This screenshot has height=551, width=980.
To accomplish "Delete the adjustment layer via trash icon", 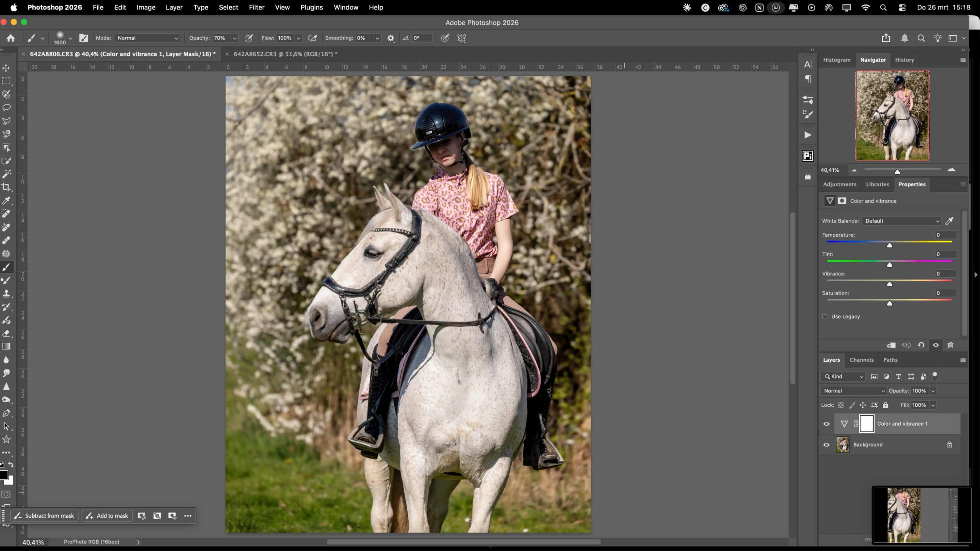I will [x=950, y=345].
